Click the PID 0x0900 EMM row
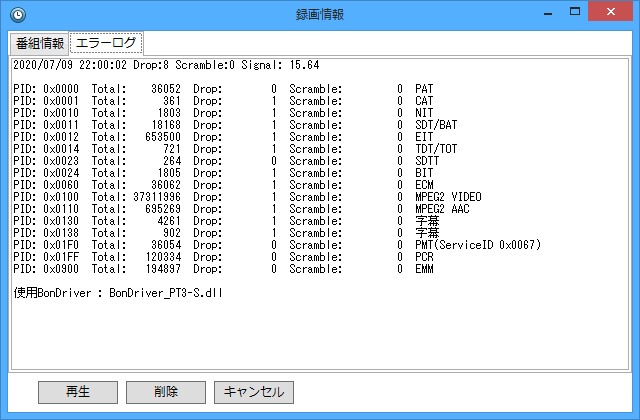The height and width of the screenshot is (420, 640). point(223,269)
